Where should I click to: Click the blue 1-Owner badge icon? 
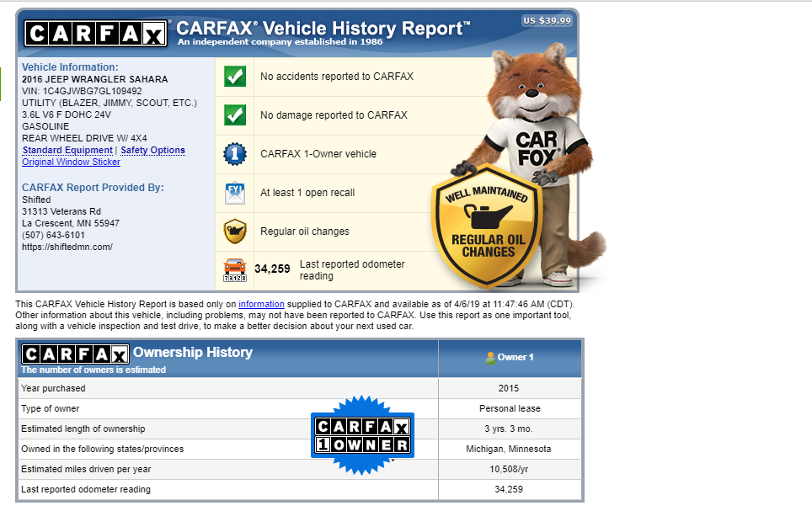pos(235,154)
